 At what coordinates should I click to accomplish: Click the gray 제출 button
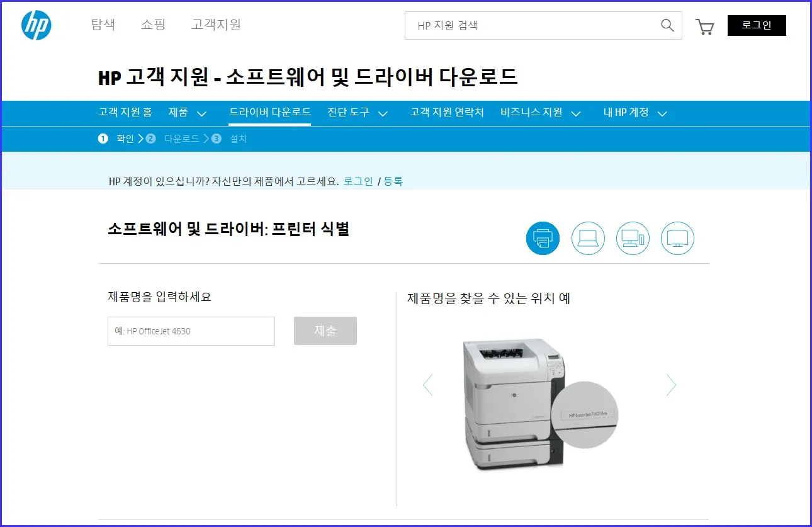(x=325, y=331)
